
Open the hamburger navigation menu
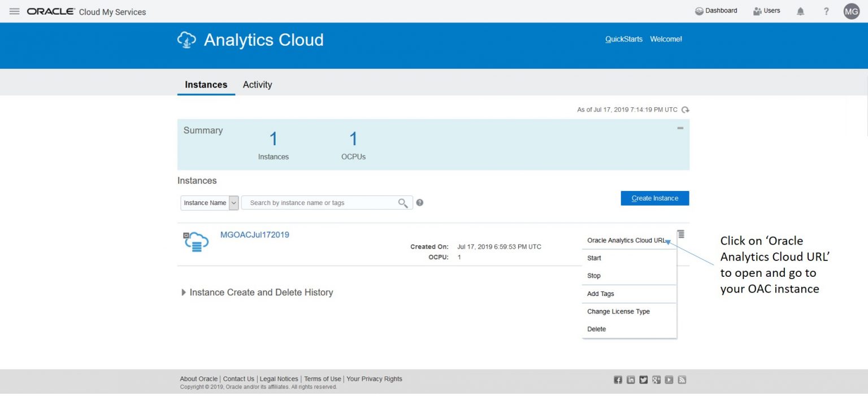point(14,11)
